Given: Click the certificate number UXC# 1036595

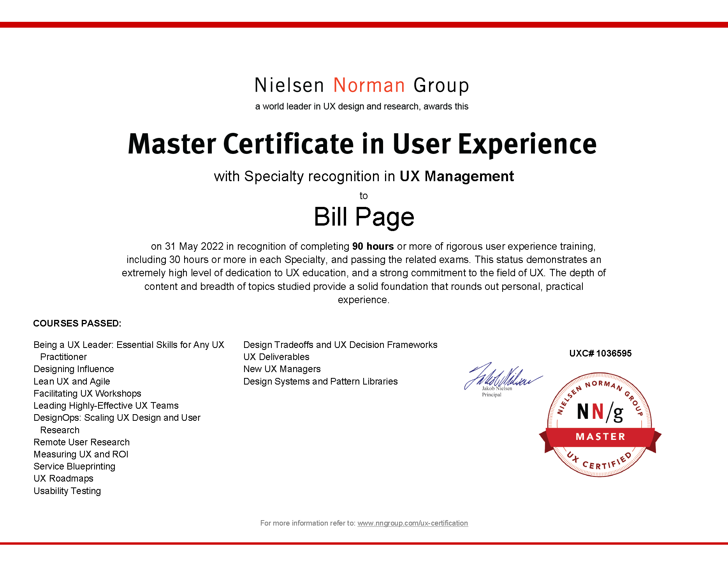Looking at the screenshot, I should pos(600,353).
